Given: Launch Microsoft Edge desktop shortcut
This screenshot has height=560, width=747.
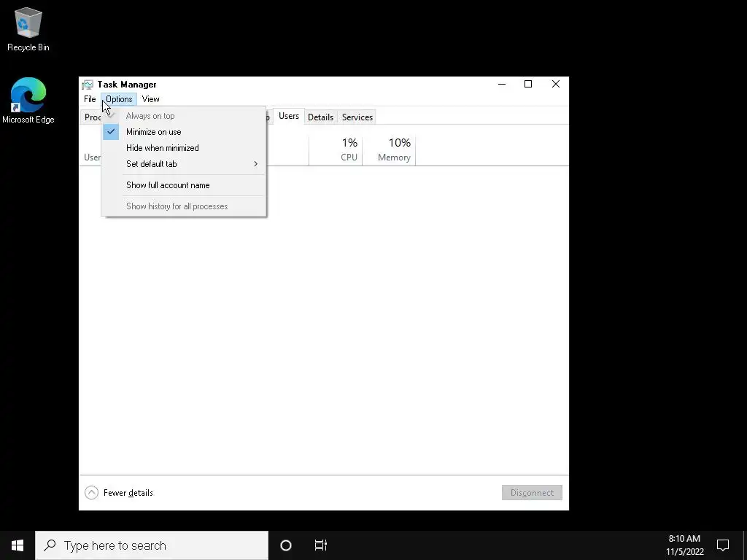Looking at the screenshot, I should point(28,101).
